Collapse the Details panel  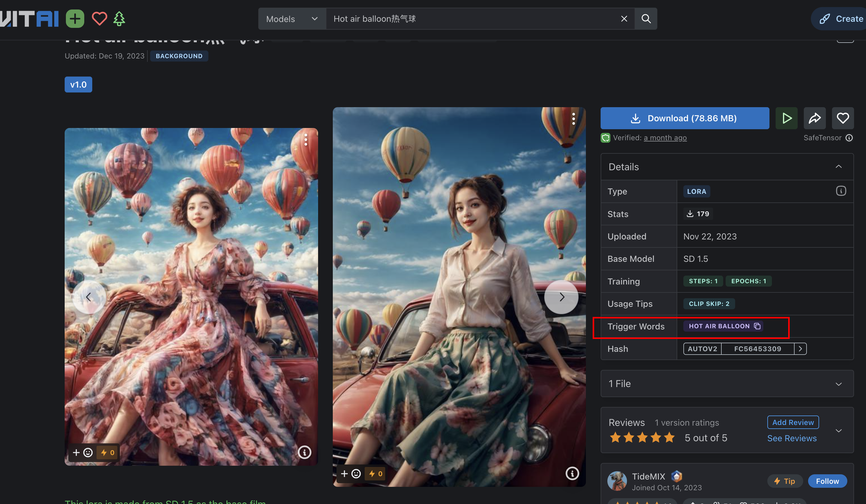(838, 167)
